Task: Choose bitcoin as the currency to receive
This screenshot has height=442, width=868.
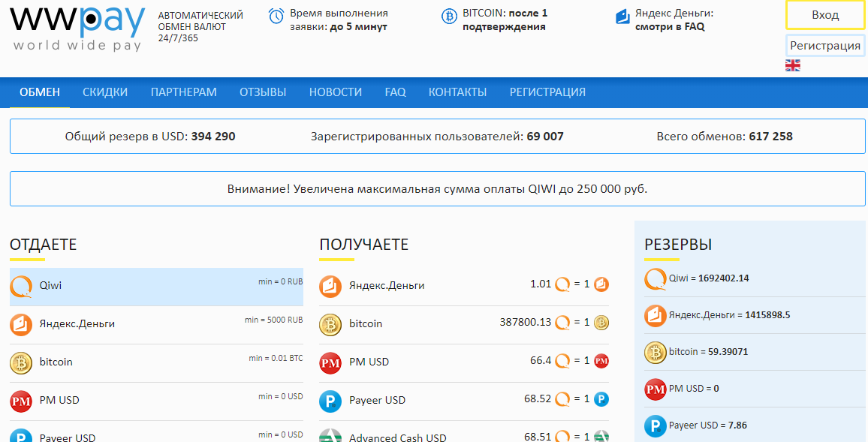Action: point(366,324)
